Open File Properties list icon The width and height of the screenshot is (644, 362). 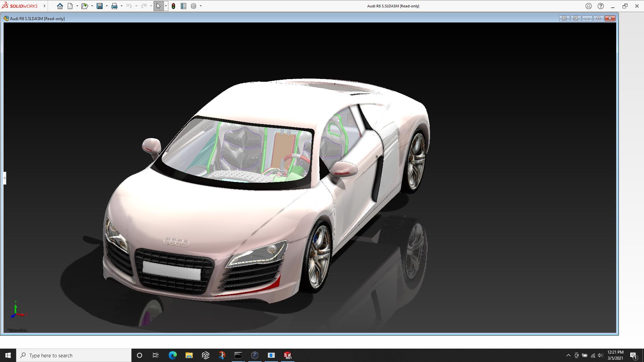coord(183,6)
